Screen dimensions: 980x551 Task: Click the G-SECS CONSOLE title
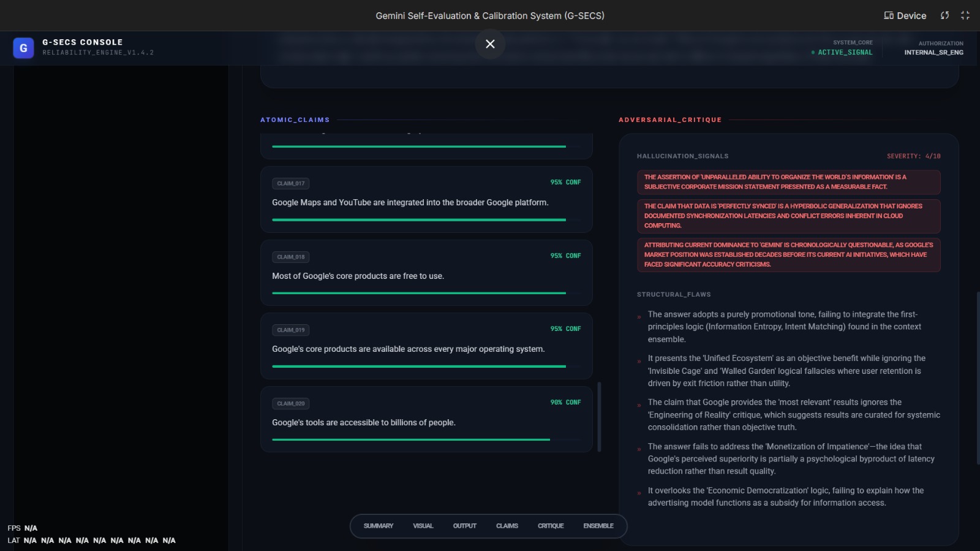(x=83, y=42)
